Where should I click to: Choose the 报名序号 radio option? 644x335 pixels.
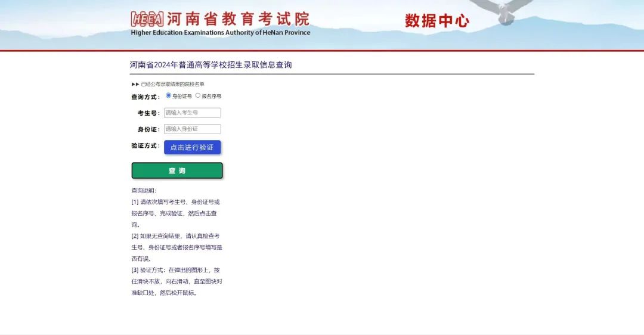[198, 95]
